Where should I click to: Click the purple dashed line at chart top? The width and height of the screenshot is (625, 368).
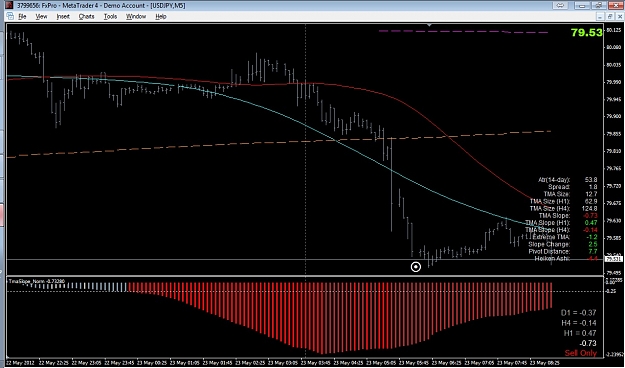tap(463, 31)
